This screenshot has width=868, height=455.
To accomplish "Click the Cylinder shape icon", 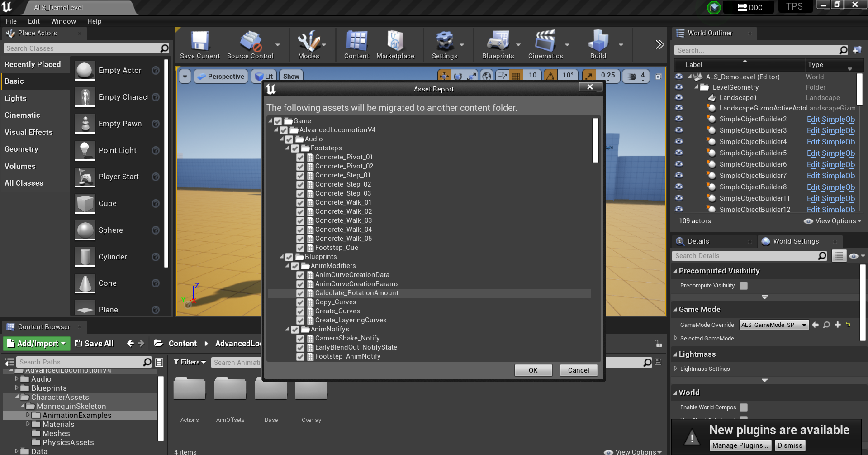I will pyautogui.click(x=85, y=257).
